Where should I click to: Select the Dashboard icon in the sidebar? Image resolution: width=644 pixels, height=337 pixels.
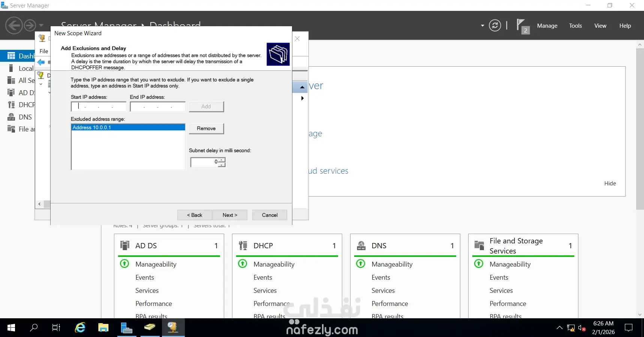point(11,56)
